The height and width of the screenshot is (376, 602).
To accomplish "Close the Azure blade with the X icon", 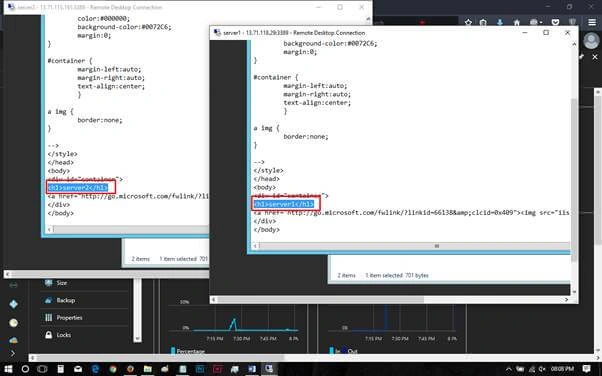I will [x=595, y=57].
